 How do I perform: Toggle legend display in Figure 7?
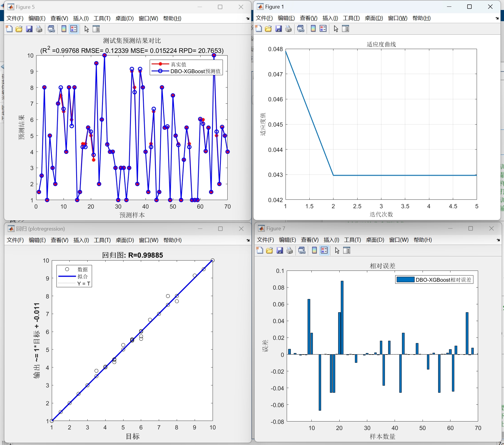pos(324,250)
